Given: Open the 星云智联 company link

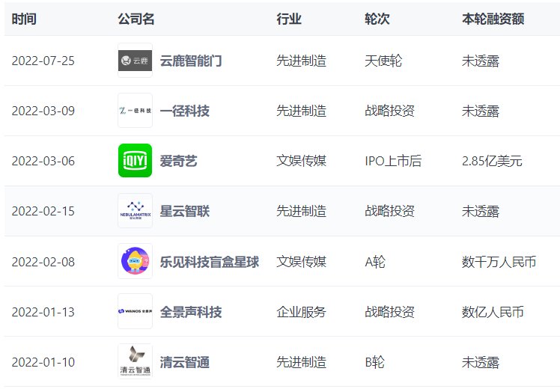Looking at the screenshot, I should [185, 211].
